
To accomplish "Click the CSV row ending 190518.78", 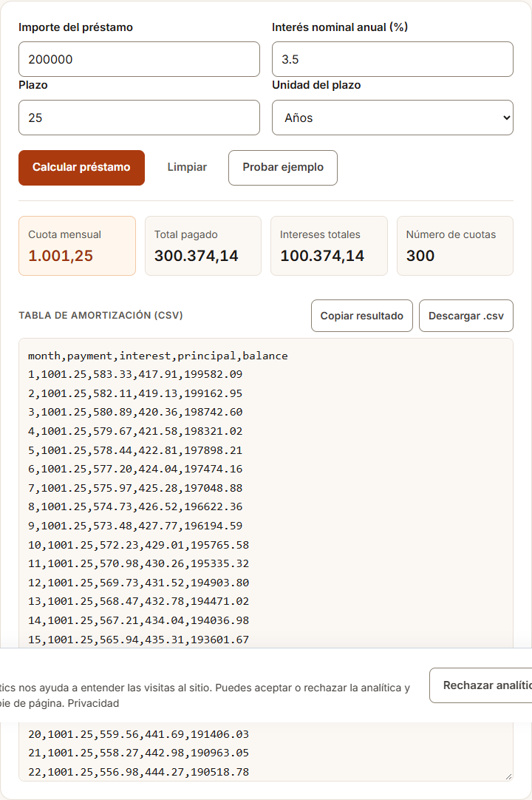I will [139, 772].
